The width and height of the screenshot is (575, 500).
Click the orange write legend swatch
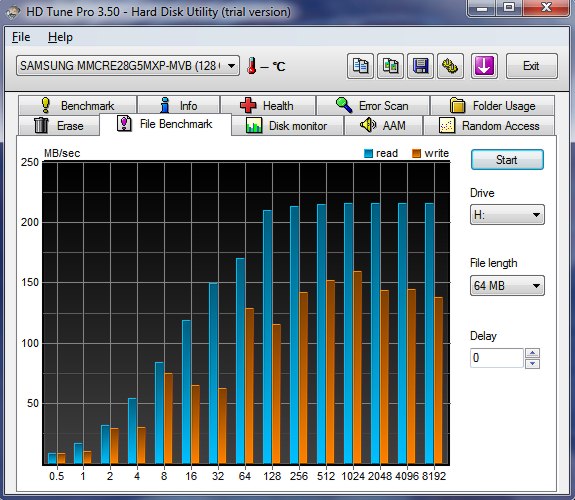point(416,153)
